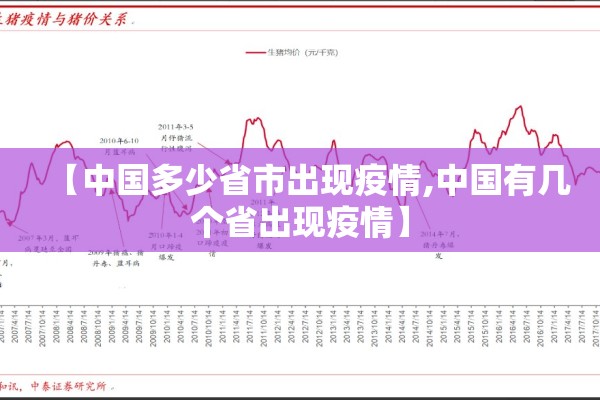Click the x-axis label 2013/7/14
600x400 pixels.
[x=360, y=326]
